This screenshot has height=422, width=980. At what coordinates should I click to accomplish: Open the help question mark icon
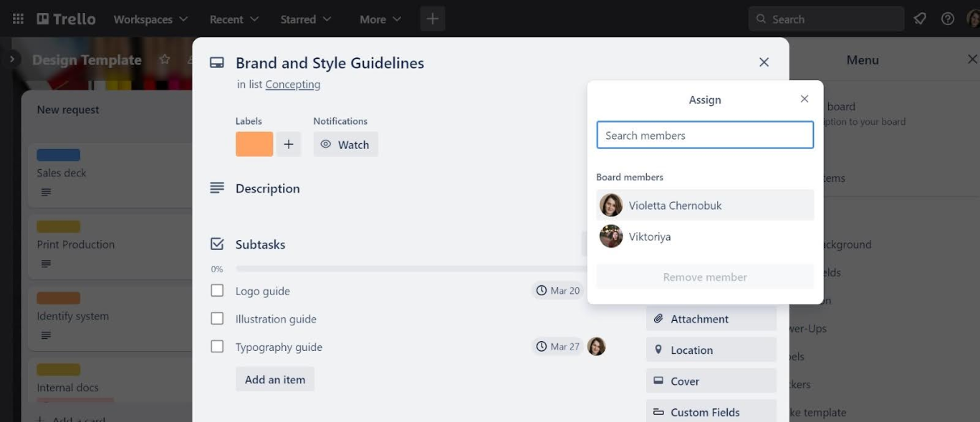coord(948,19)
